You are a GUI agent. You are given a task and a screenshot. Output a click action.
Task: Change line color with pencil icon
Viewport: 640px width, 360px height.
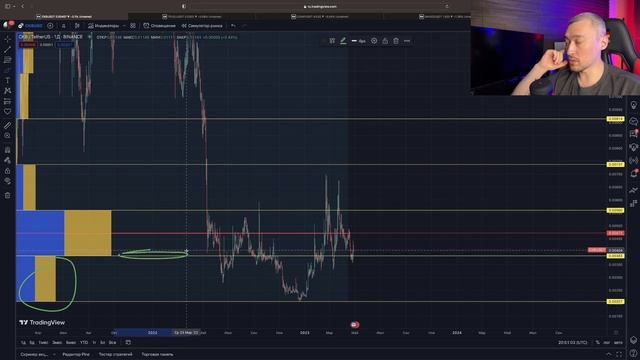pyautogui.click(x=343, y=41)
